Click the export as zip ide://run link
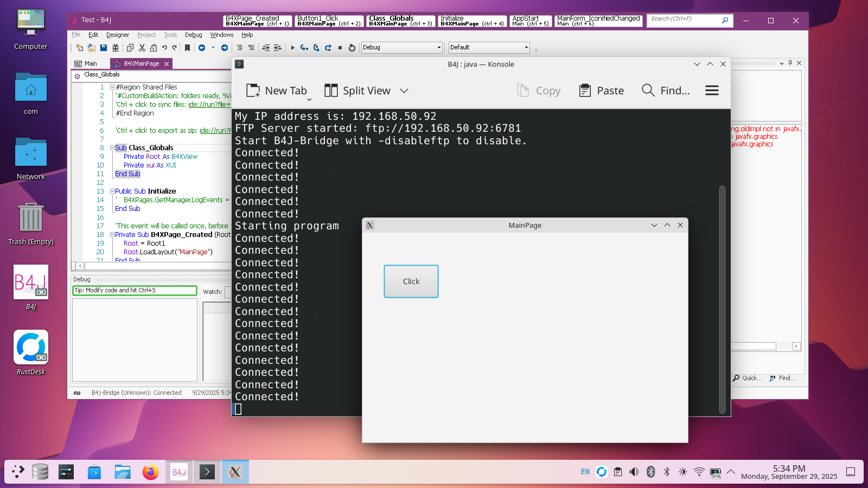This screenshot has width=868, height=488. tap(215, 131)
